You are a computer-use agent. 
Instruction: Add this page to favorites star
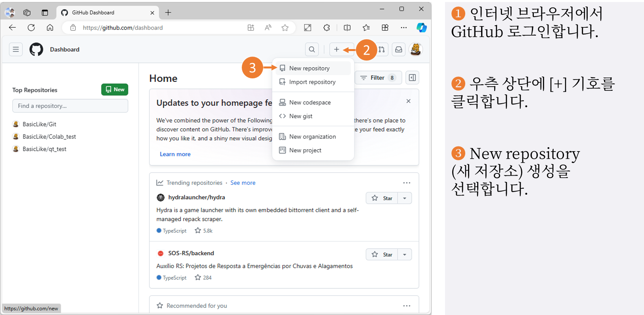coord(285,28)
